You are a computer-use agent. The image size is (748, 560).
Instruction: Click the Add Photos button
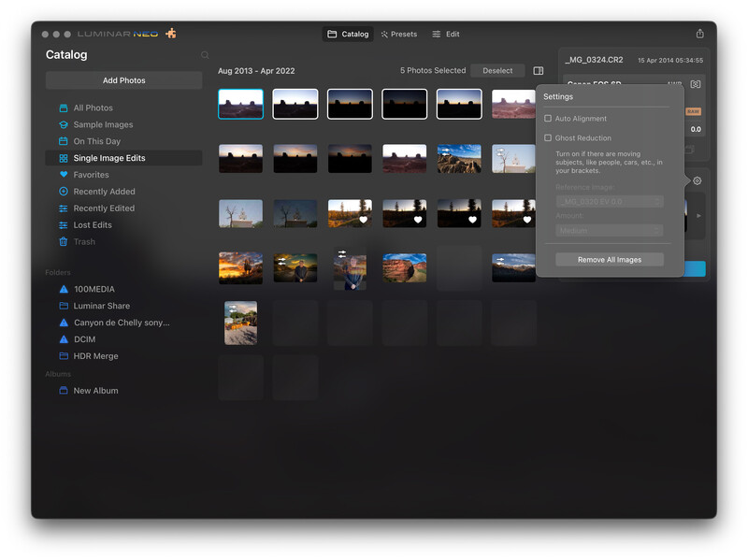pyautogui.click(x=124, y=80)
